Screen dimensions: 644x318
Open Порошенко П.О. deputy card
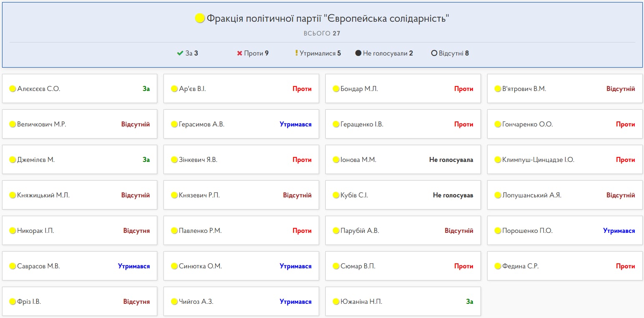click(564, 231)
